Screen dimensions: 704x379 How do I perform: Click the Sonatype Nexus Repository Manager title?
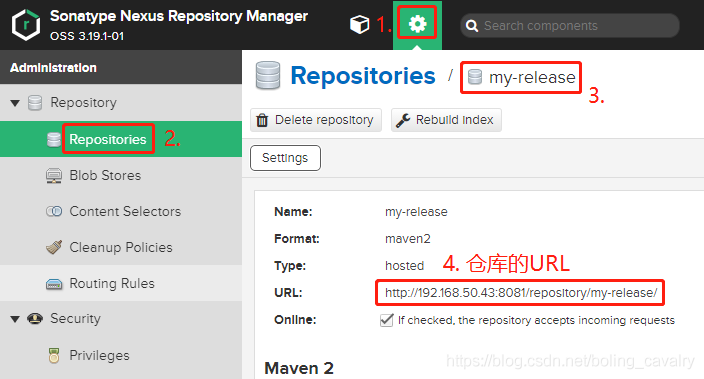tap(179, 16)
